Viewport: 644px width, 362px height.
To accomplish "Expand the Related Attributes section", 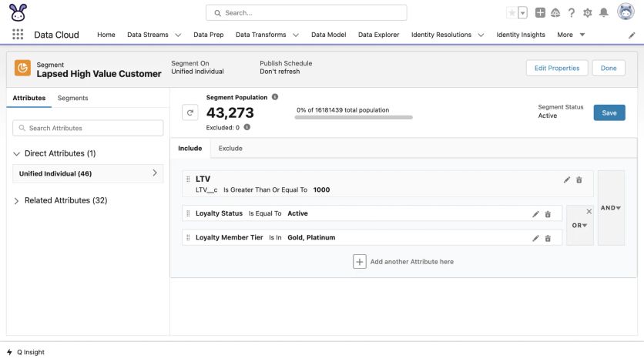I will 16,201.
